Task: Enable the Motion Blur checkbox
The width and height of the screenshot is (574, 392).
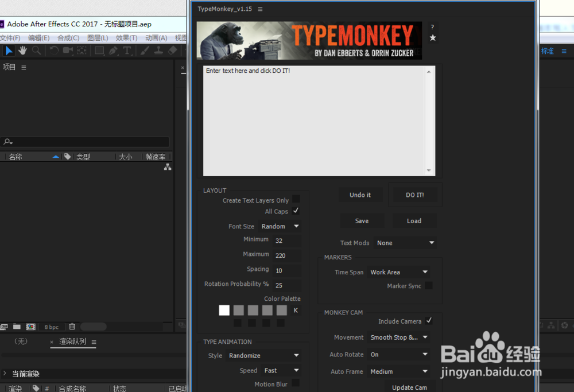Action: pyautogui.click(x=296, y=383)
